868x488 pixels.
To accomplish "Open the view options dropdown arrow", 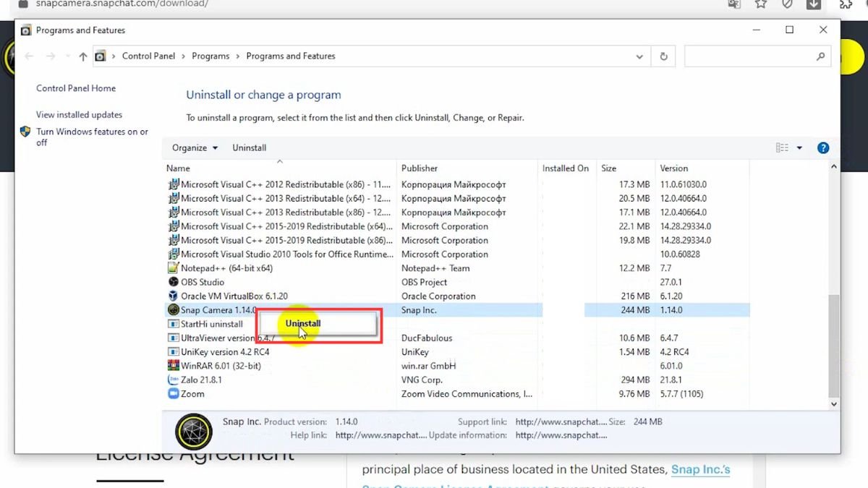I will click(799, 147).
